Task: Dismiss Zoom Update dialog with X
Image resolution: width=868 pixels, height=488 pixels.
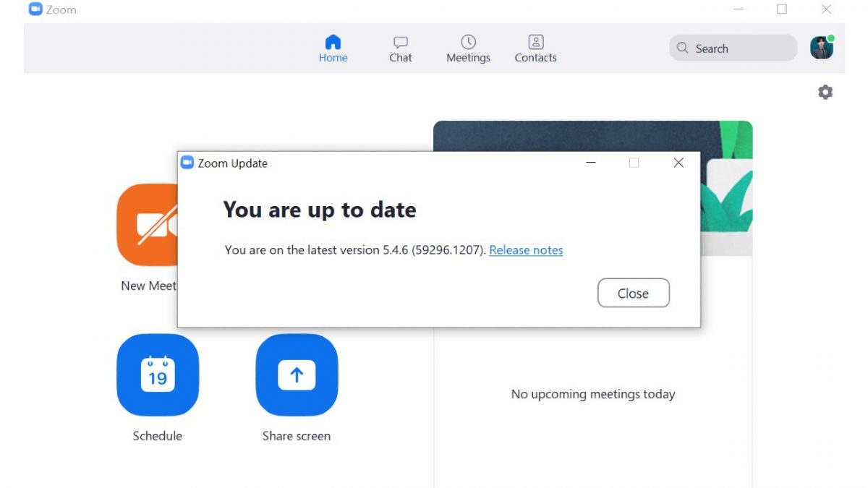Action: pyautogui.click(x=678, y=163)
